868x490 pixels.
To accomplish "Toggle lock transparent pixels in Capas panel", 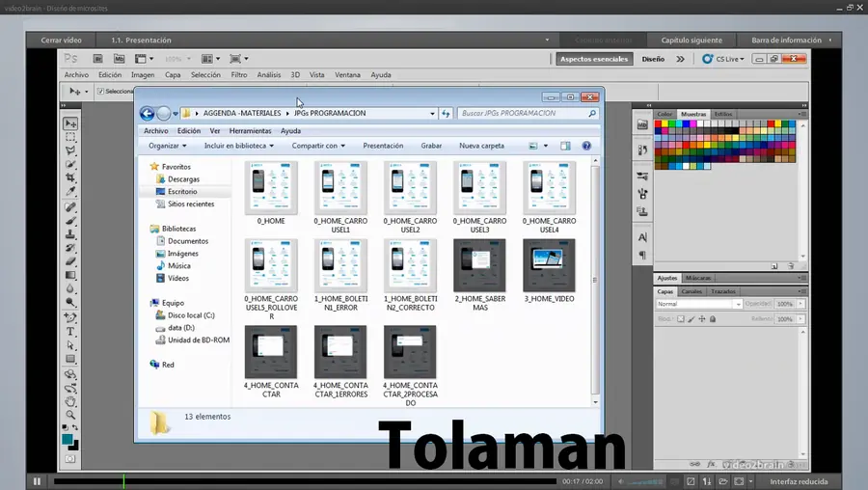I will pyautogui.click(x=680, y=319).
